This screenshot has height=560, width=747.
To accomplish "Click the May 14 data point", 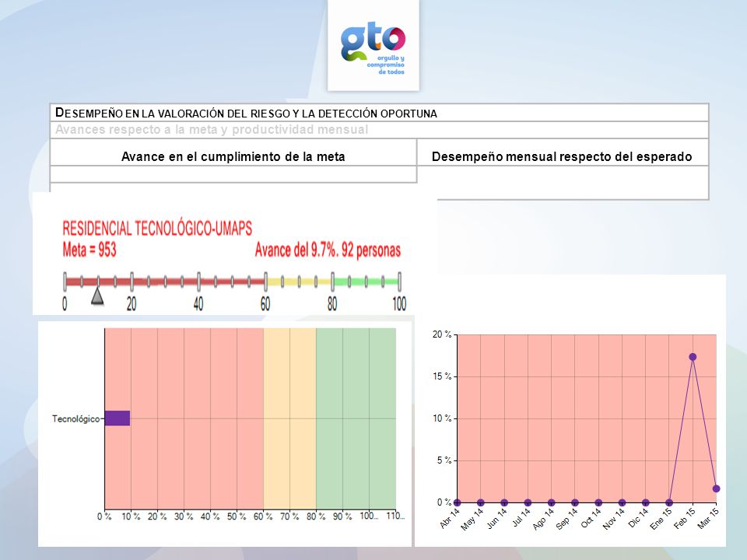I will click(481, 502).
